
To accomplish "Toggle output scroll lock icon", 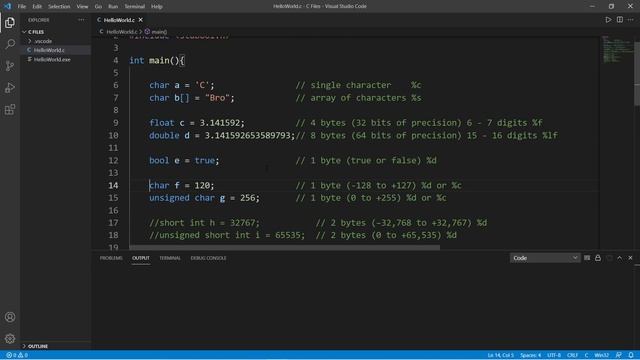I will pos(598,258).
